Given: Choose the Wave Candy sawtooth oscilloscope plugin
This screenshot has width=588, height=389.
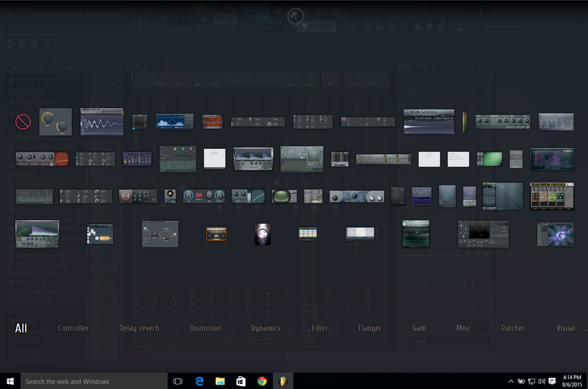Looking at the screenshot, I should (483, 234).
